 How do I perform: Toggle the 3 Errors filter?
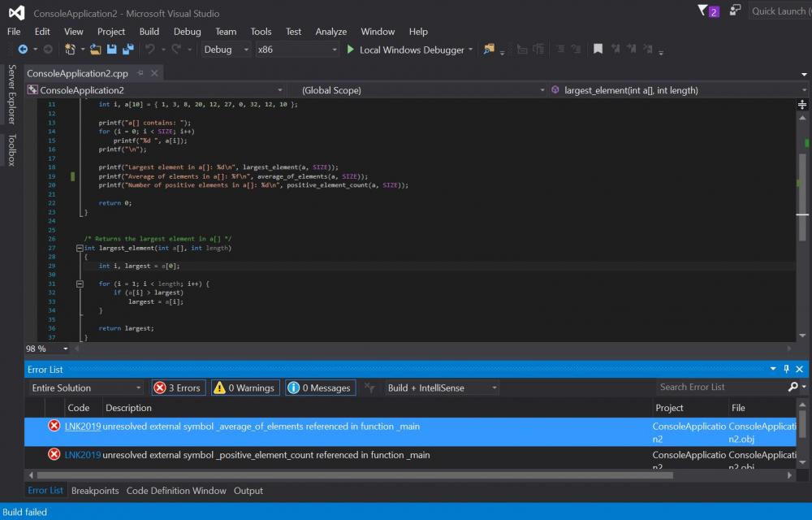click(177, 388)
